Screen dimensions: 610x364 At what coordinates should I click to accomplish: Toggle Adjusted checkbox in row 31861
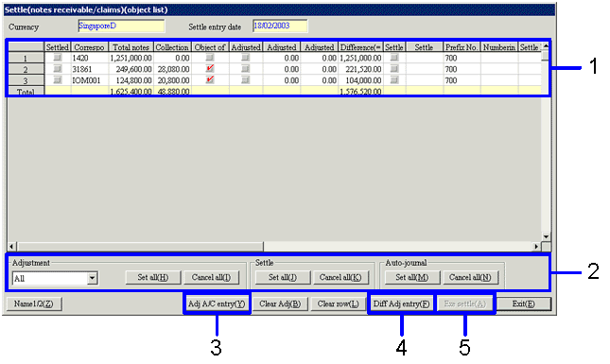[x=246, y=69]
